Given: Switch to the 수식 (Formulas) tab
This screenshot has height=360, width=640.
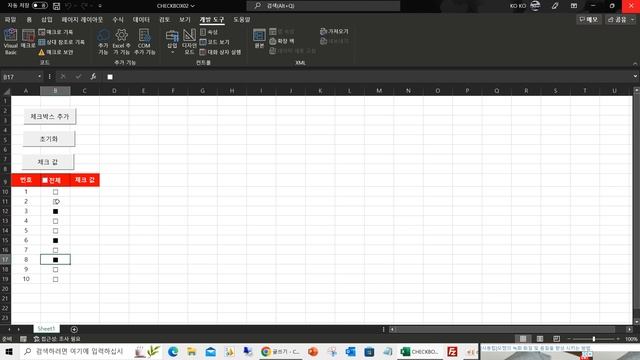Looking at the screenshot, I should [x=118, y=20].
